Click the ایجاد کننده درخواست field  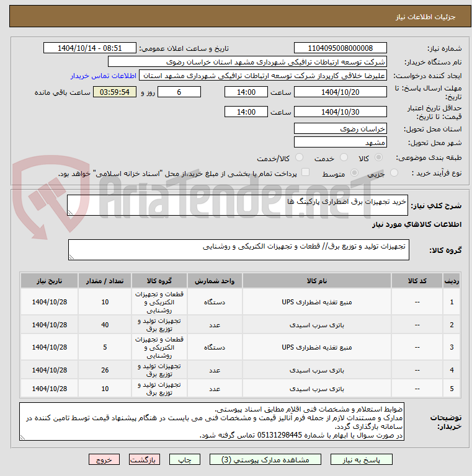point(263,75)
